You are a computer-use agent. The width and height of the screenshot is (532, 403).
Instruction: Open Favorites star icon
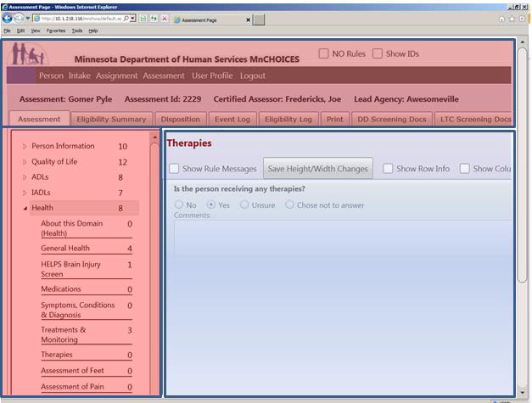[x=512, y=19]
